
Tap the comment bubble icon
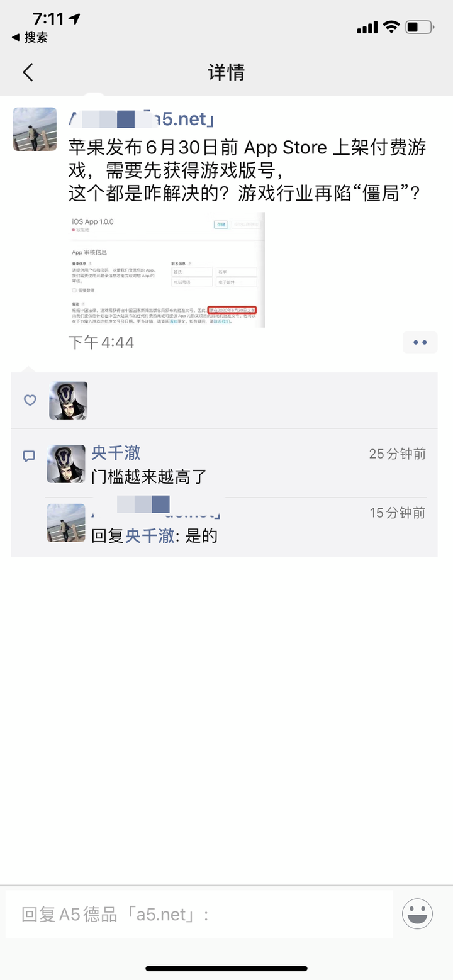[x=29, y=456]
